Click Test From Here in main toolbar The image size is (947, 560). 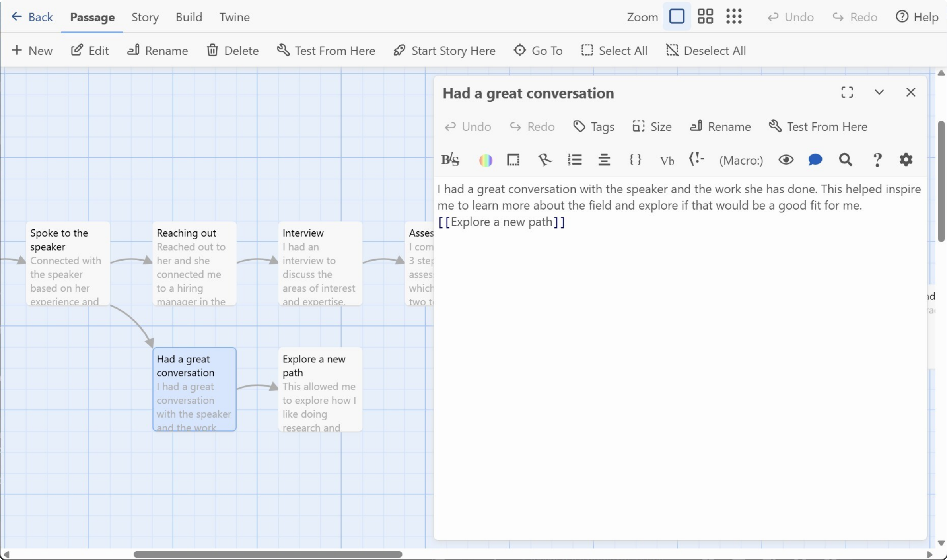click(326, 51)
